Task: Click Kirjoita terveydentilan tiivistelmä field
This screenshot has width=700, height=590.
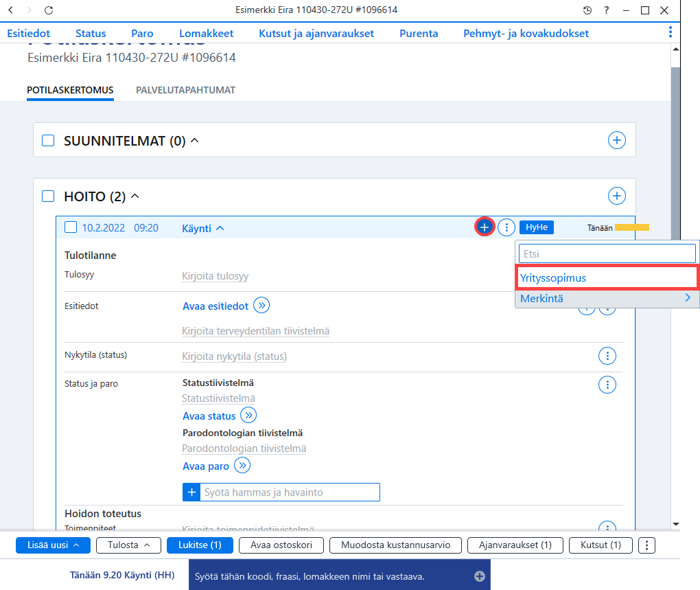Action: click(256, 331)
